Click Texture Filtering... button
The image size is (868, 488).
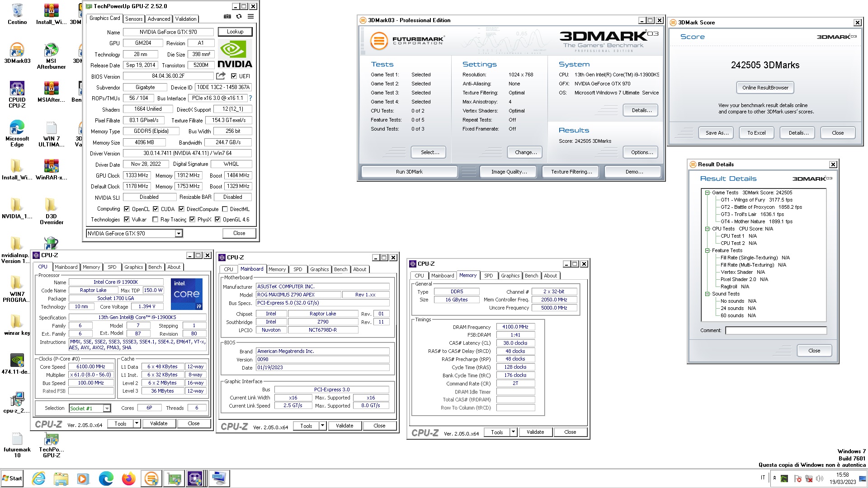(x=571, y=172)
